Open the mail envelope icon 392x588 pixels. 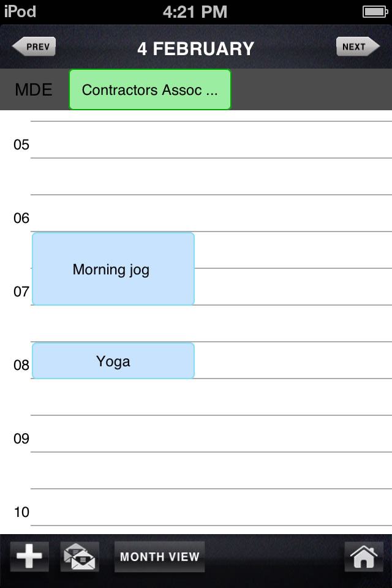tap(80, 557)
